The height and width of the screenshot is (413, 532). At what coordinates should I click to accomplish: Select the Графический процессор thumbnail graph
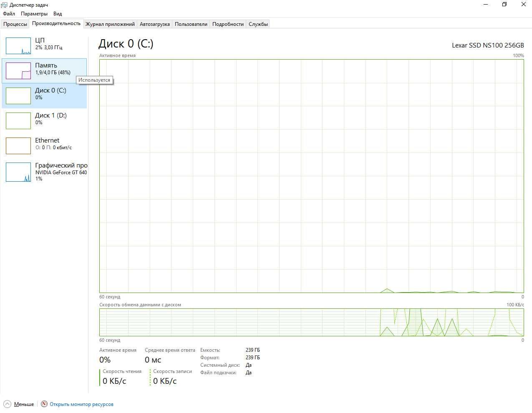pyautogui.click(x=18, y=172)
